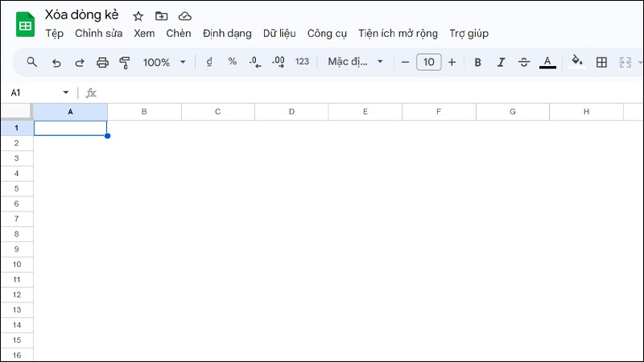Click the merge cells icon

pyautogui.click(x=625, y=63)
